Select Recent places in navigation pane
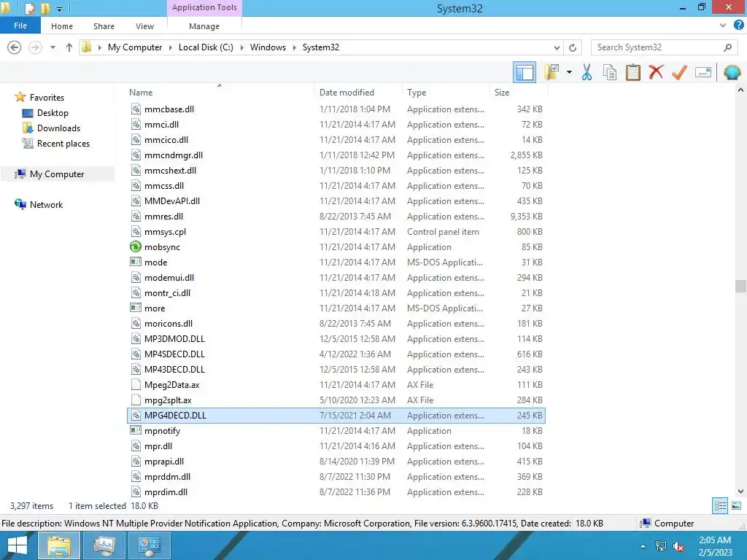747x560 pixels. (x=63, y=144)
